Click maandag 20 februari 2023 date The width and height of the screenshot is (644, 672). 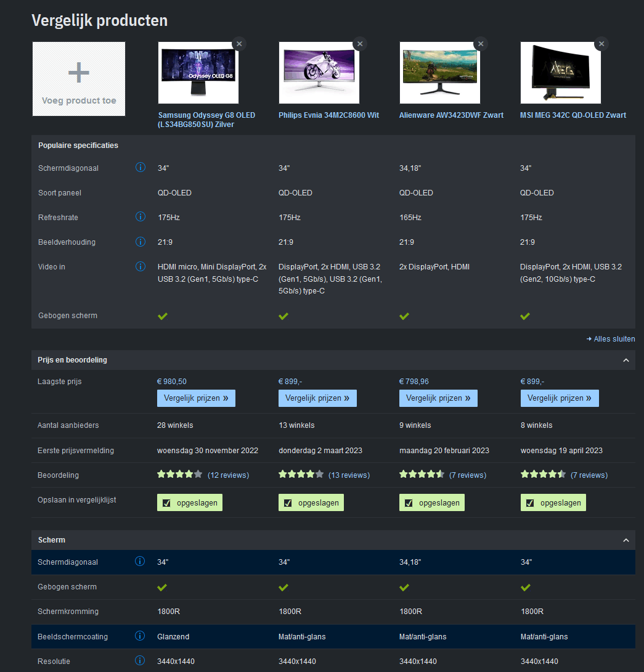[x=444, y=451]
